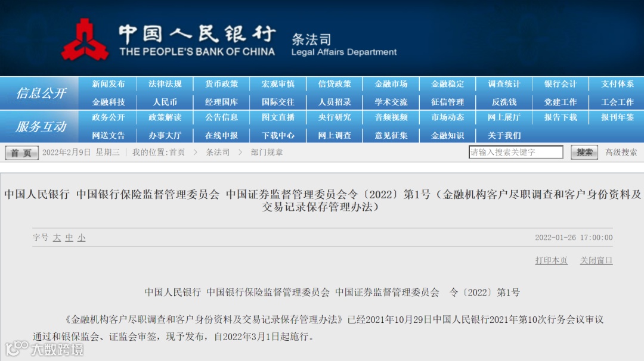
Task: Select 党建工作 navigation link
Action: click(561, 102)
